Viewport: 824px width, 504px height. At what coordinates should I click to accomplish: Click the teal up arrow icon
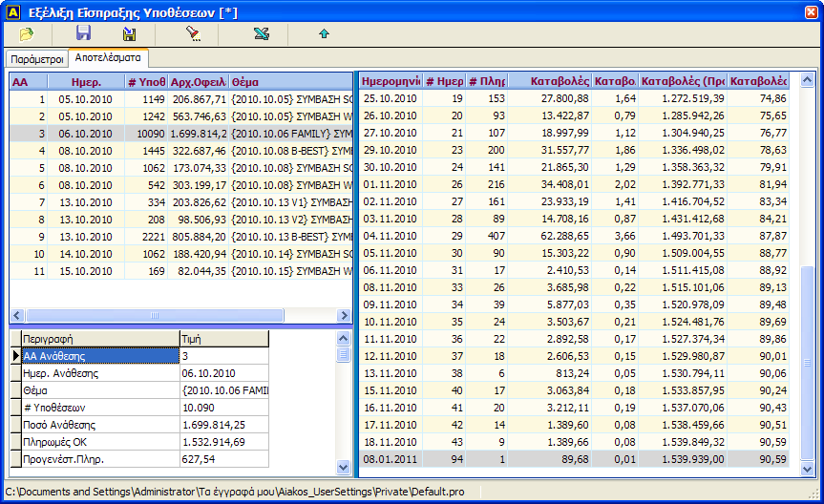(324, 34)
